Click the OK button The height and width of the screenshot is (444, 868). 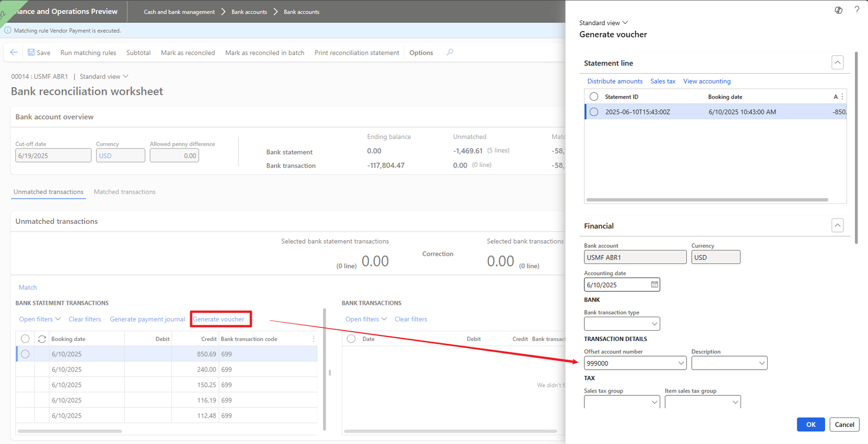tap(810, 424)
